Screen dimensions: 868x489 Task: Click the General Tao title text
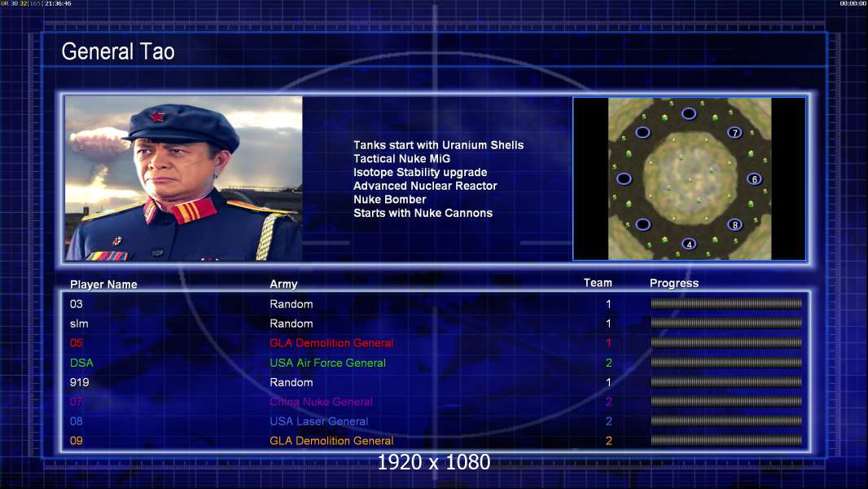coord(118,51)
